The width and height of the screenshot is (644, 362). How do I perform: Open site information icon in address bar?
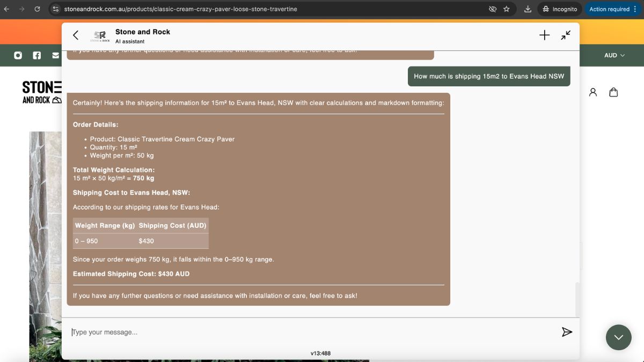[x=56, y=9]
